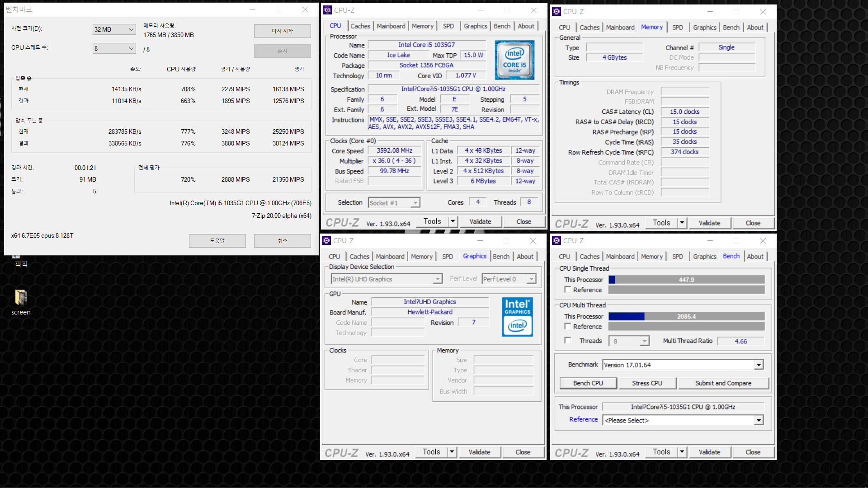Image resolution: width=868 pixels, height=488 pixels.
Task: Enable Reference checkbox under CPU Multi Thread
Action: tap(568, 326)
